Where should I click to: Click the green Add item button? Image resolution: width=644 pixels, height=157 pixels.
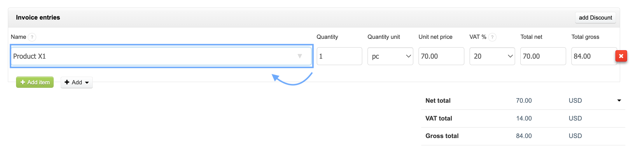coord(35,82)
